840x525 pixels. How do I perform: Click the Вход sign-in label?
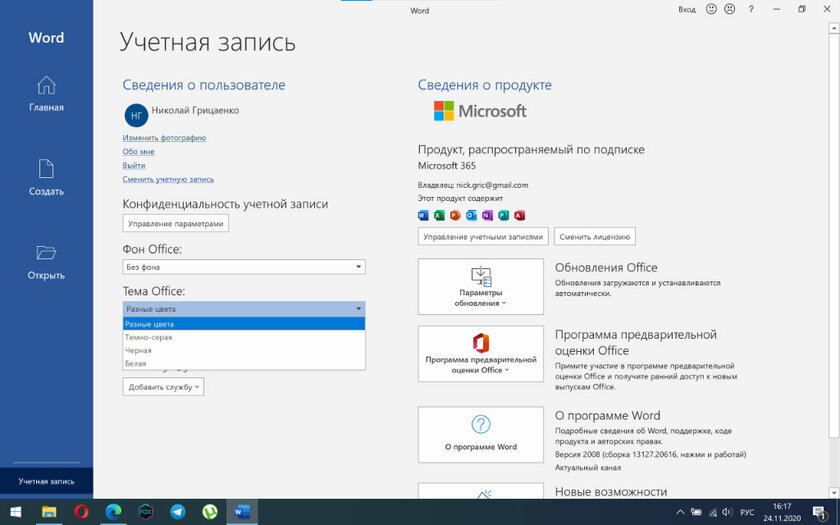coord(687,10)
